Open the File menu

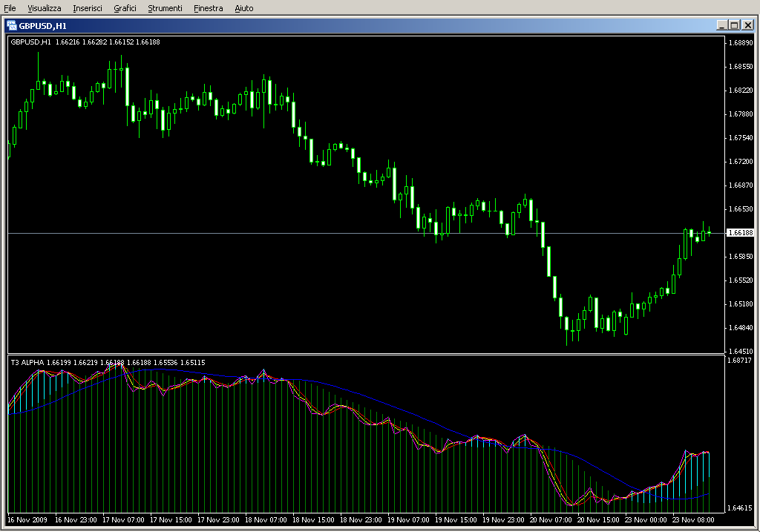pos(10,8)
